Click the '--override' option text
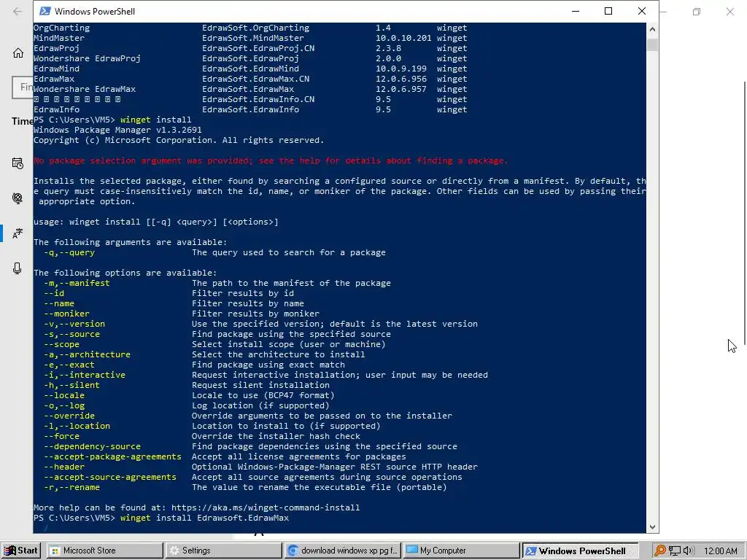This screenshot has height=560, width=747. click(69, 416)
